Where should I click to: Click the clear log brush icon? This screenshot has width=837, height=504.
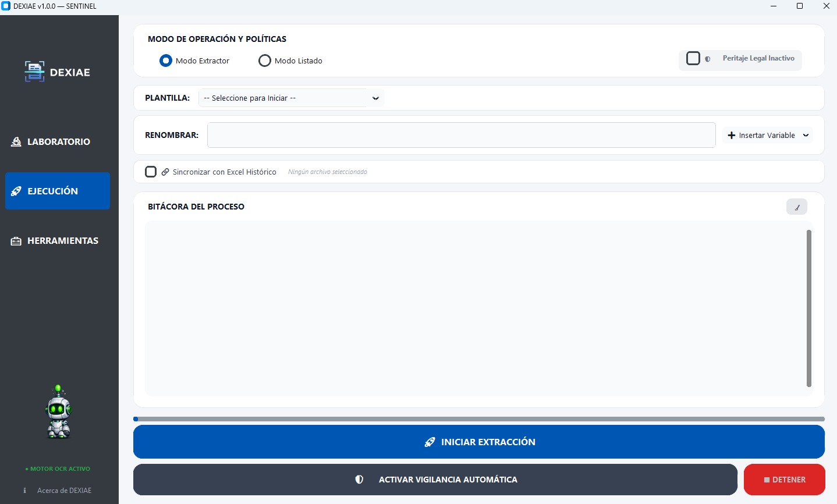tap(796, 207)
